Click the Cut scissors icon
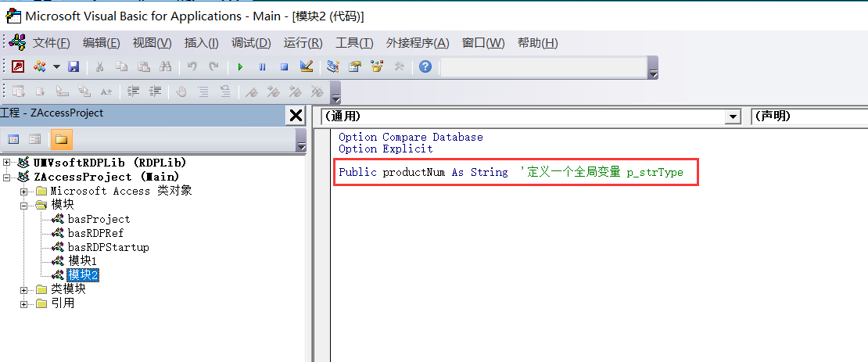868x362 pixels. pyautogui.click(x=99, y=67)
